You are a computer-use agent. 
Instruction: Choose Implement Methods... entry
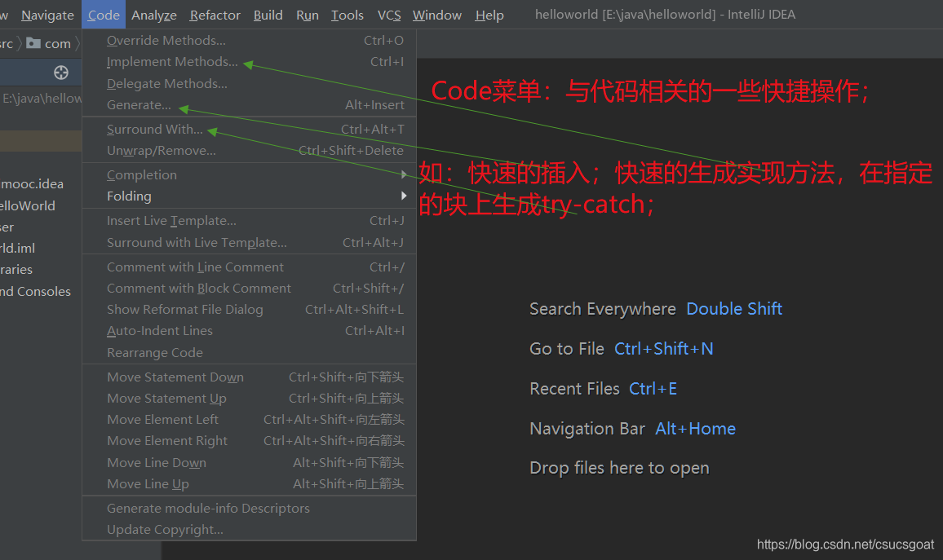click(x=249, y=62)
